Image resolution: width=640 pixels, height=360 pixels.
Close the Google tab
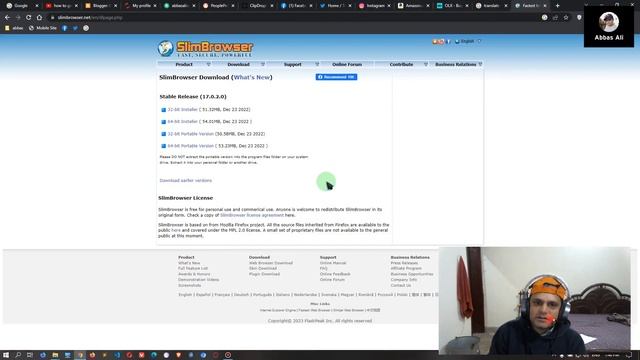(x=37, y=6)
